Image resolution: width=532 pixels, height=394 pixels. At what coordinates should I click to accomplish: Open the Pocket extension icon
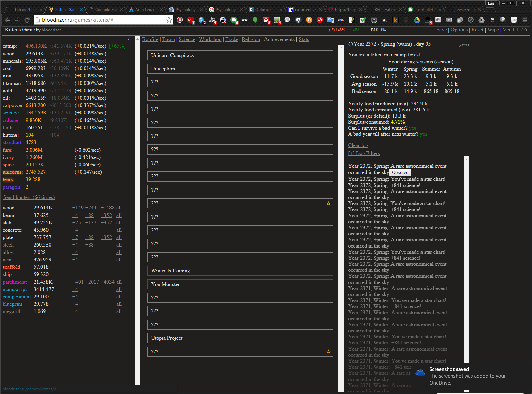374,20
